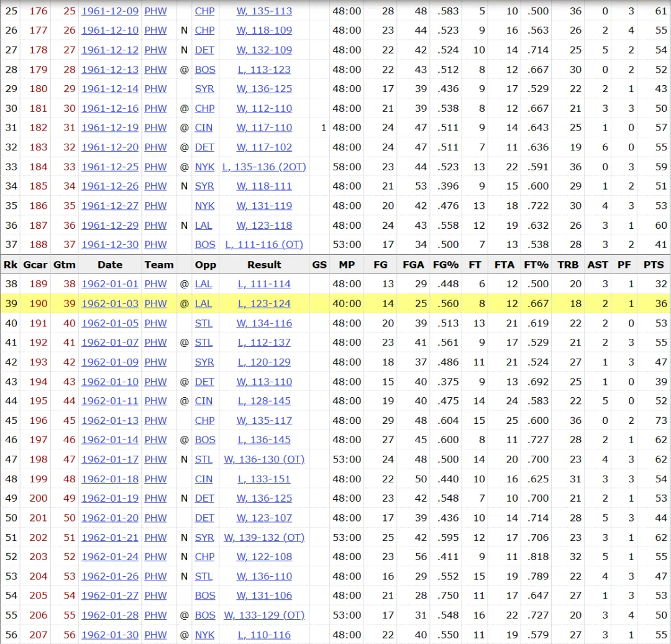Screen dimensions: 671x644
Task: Open STL opponent link in 1962-01-05 row
Action: [x=203, y=323]
